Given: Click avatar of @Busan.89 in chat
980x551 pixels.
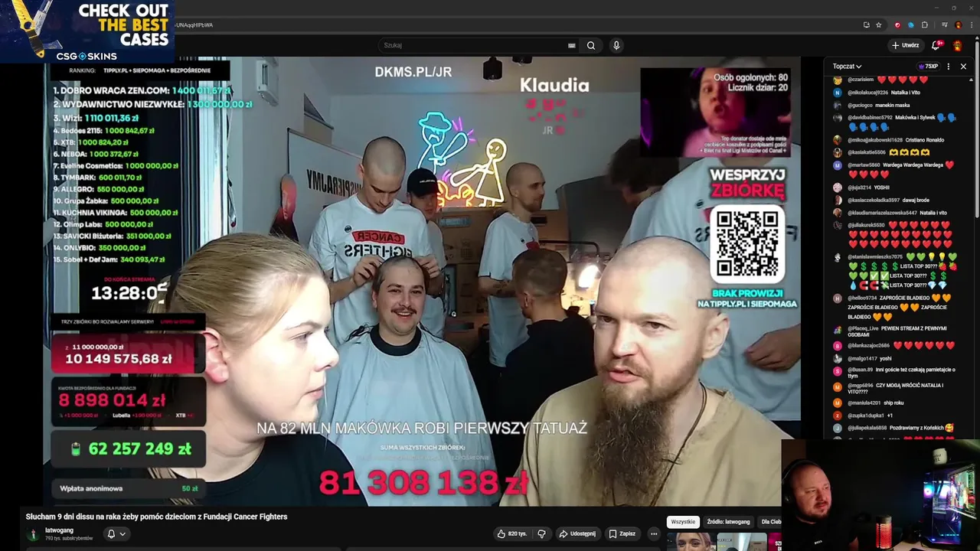Looking at the screenshot, I should coord(838,370).
